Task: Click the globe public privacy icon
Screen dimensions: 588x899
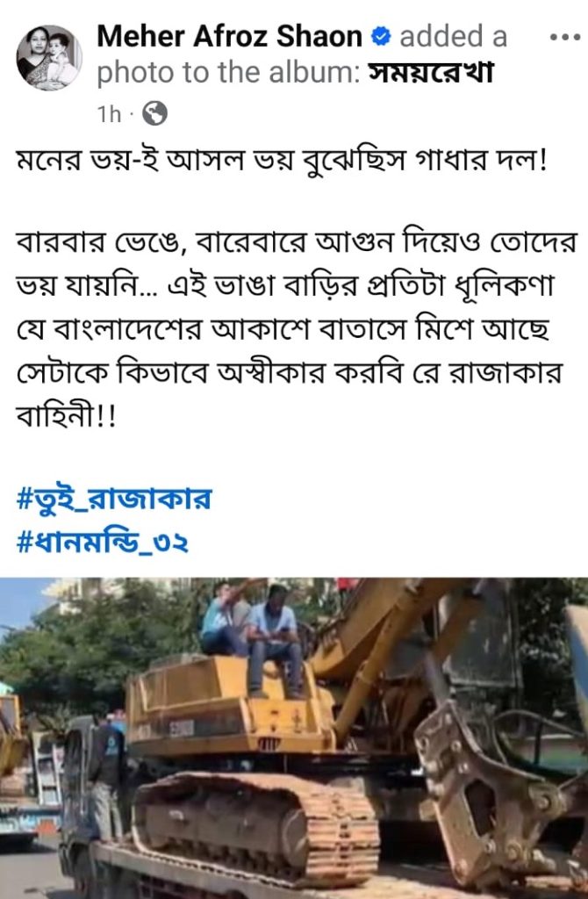Action: point(154,113)
